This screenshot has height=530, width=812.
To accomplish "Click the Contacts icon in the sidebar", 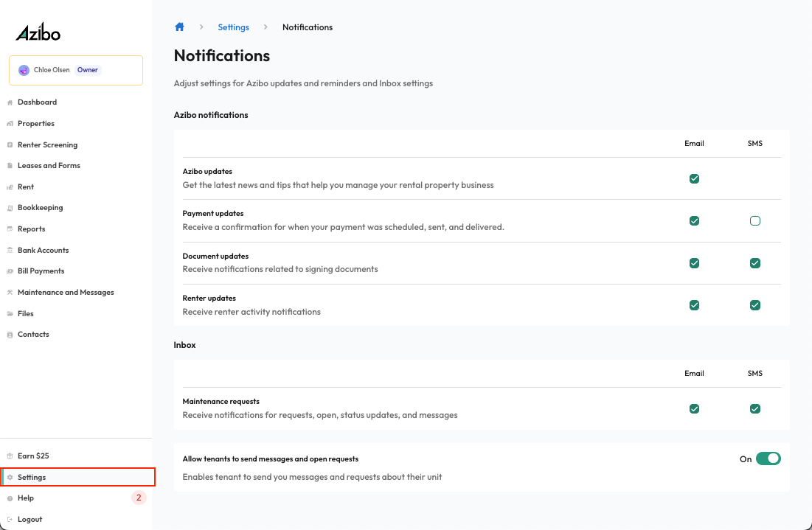I will click(x=10, y=335).
